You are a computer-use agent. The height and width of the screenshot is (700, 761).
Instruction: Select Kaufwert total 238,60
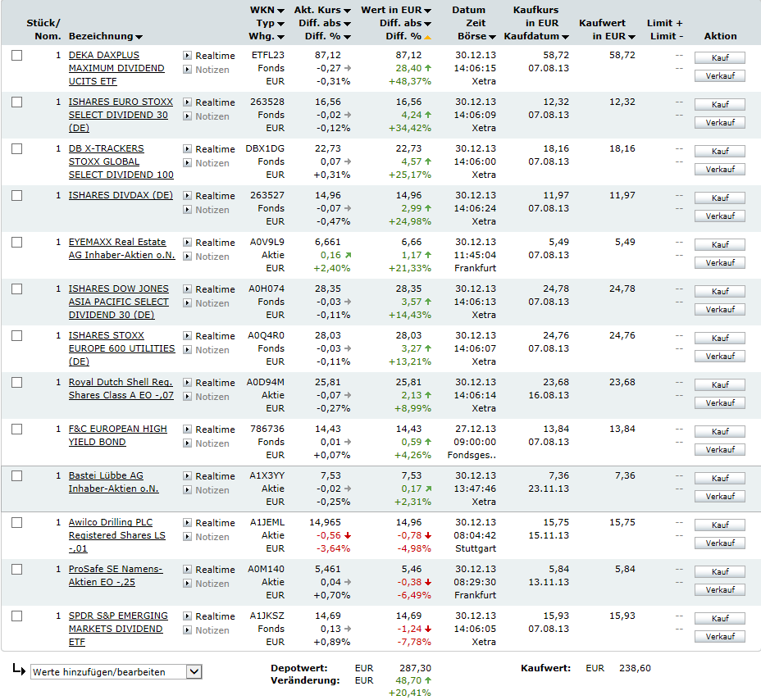point(635,668)
